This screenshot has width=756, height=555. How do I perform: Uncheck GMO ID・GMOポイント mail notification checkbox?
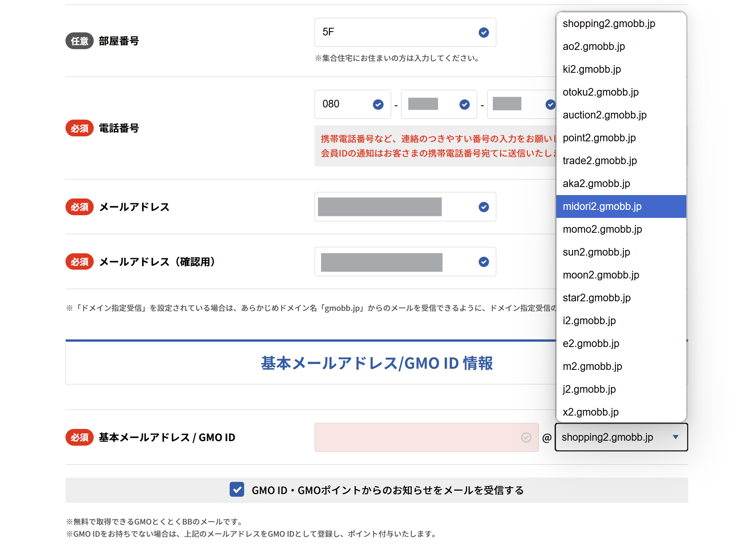coord(237,489)
